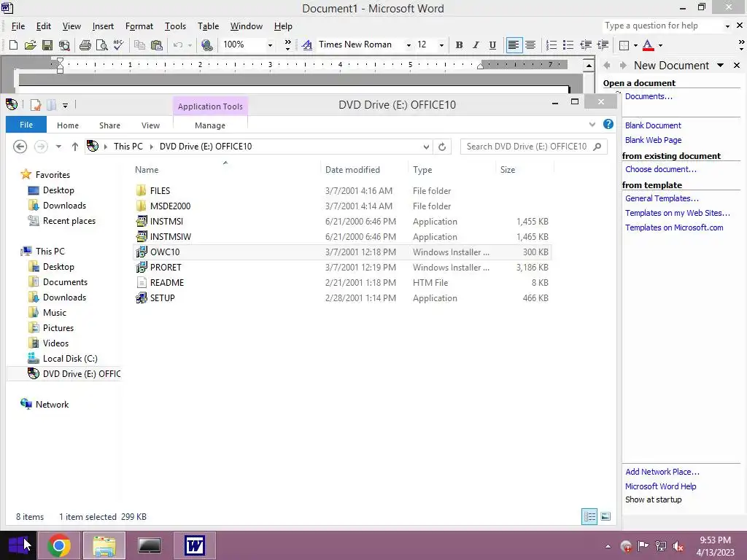747x560 pixels.
Task: Toggle bulleted list in Word toolbar
Action: tap(568, 44)
